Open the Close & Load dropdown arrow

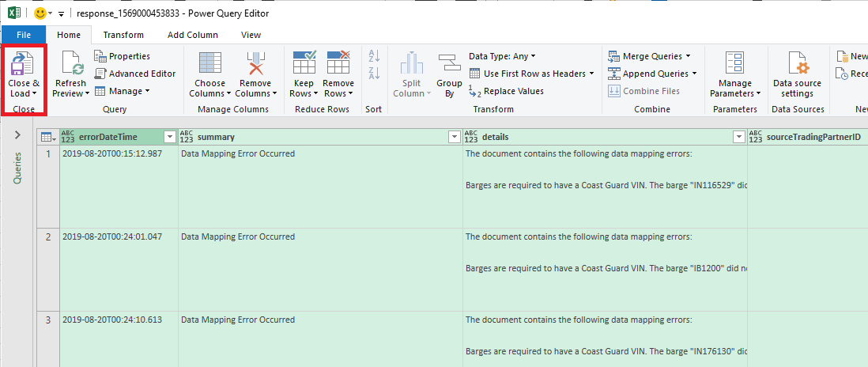35,94
